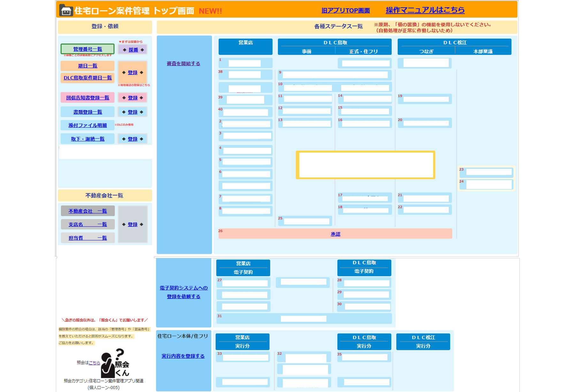Open the DLC鳥取案件期日一覧 link
This screenshot has width=575, height=392.
click(88, 78)
